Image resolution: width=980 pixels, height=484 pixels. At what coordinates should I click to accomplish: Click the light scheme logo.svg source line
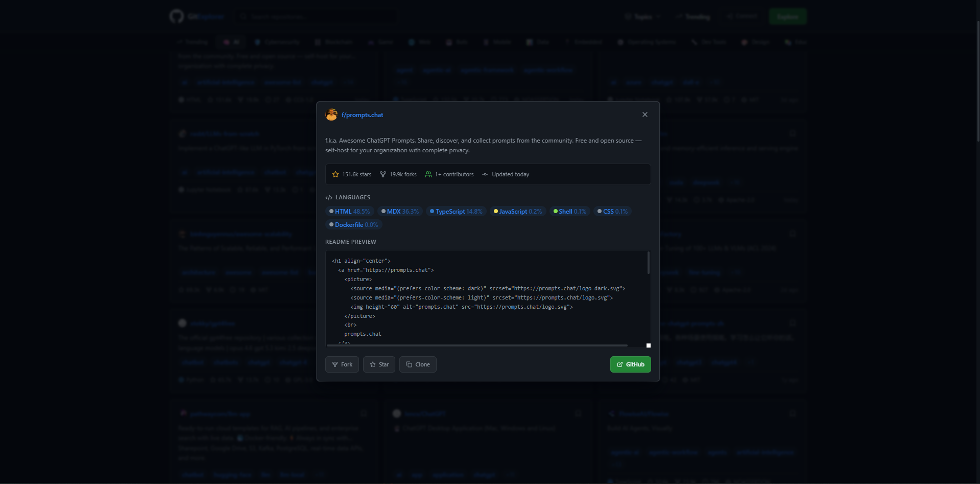click(x=482, y=297)
